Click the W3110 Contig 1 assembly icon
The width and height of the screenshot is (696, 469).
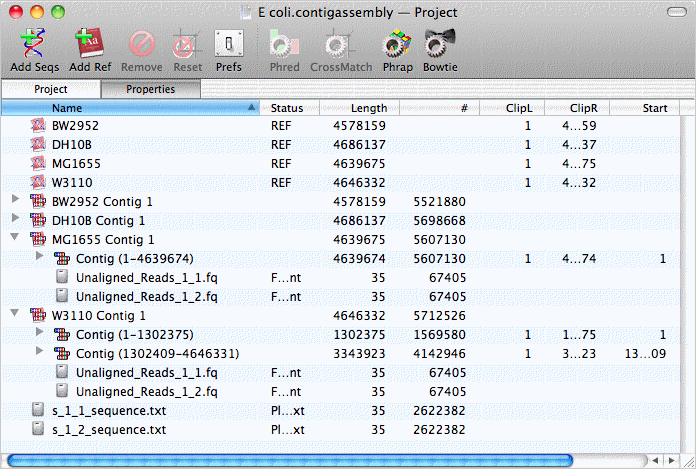38,315
